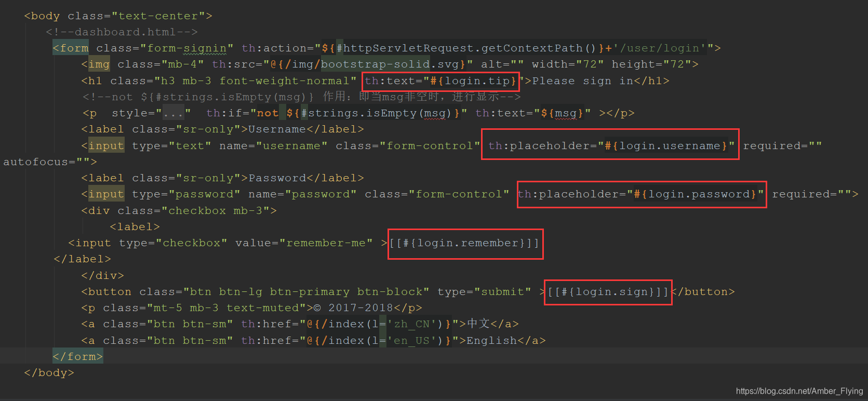
Task: Click the highlighted opening <form tag
Action: click(71, 48)
